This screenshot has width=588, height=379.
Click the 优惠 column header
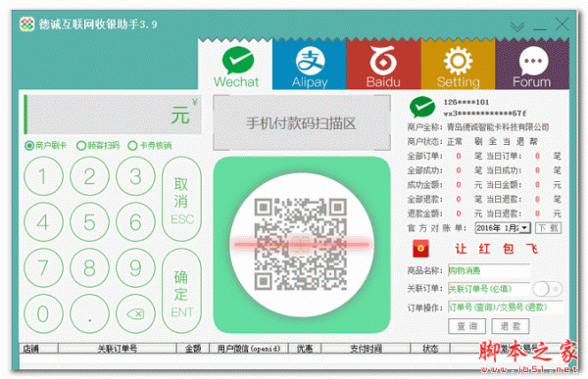(x=305, y=349)
